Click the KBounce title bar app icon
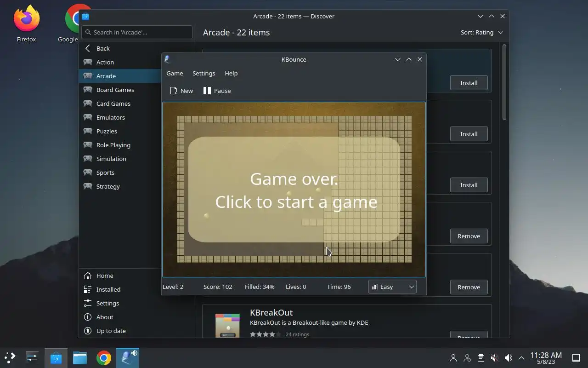 coord(167,59)
